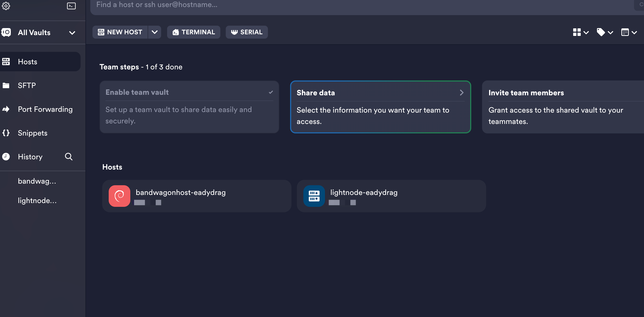Click the blue server icon of lightnode-eadydrag
644x317 pixels.
coord(314,196)
